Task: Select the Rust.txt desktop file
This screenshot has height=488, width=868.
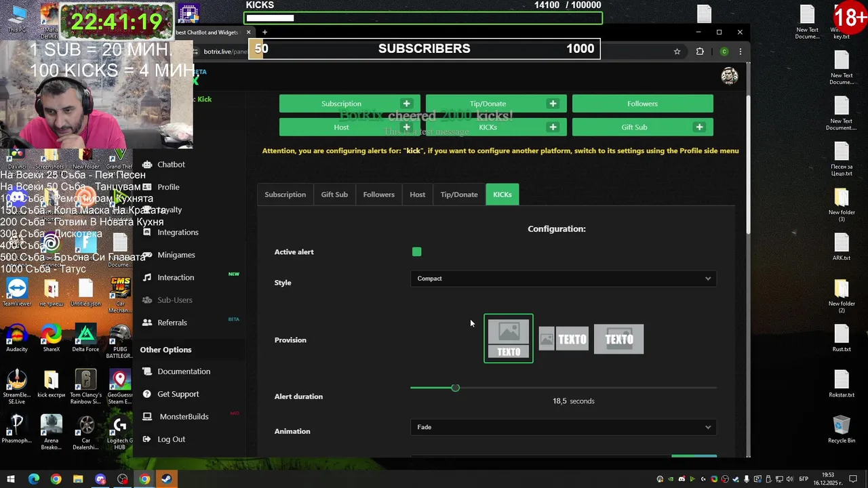Action: point(842,338)
